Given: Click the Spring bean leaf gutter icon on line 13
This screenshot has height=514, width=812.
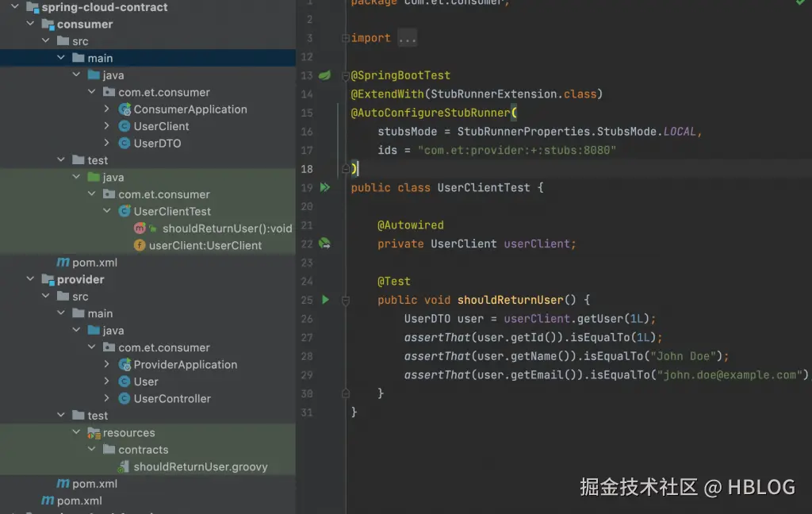Looking at the screenshot, I should [x=324, y=75].
